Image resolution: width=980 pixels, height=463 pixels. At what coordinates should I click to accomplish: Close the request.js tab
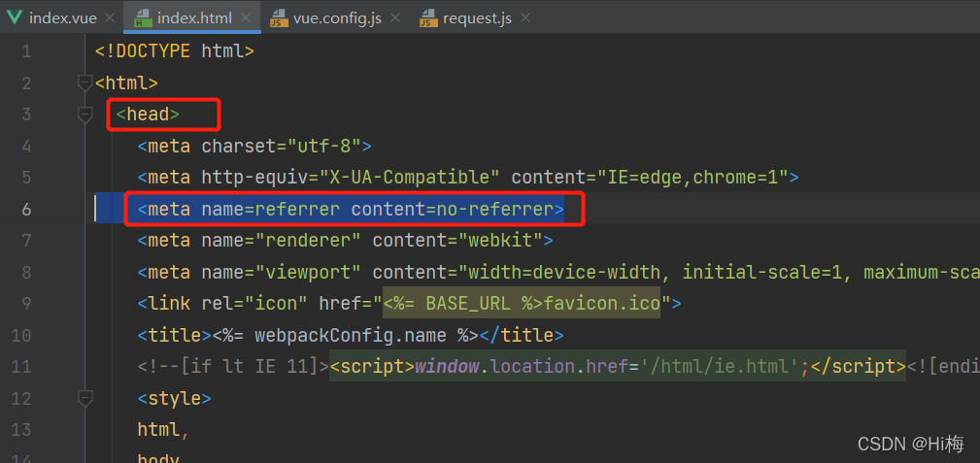tap(525, 18)
